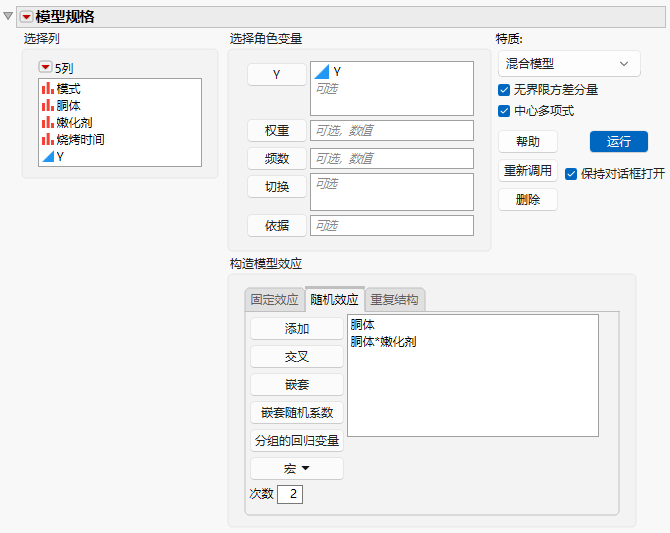The image size is (670, 533).
Task: Select the 胴体 random effect entry
Action: coord(362,325)
